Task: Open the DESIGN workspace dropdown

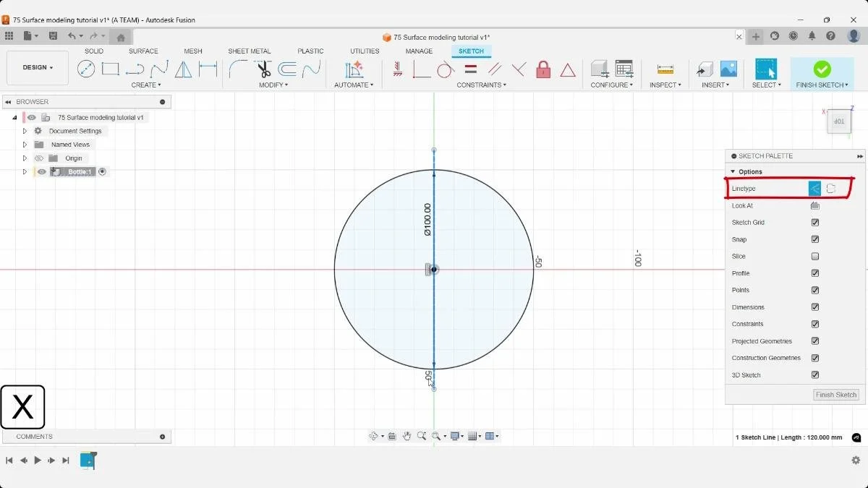Action: [38, 67]
